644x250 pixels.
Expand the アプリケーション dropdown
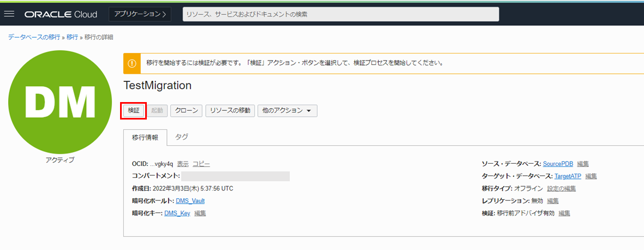pos(140,14)
